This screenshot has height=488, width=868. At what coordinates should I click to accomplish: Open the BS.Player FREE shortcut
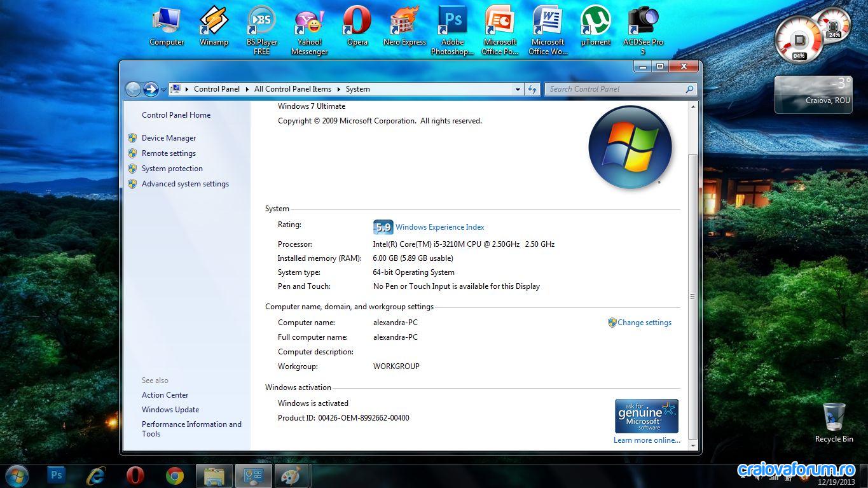(x=262, y=31)
